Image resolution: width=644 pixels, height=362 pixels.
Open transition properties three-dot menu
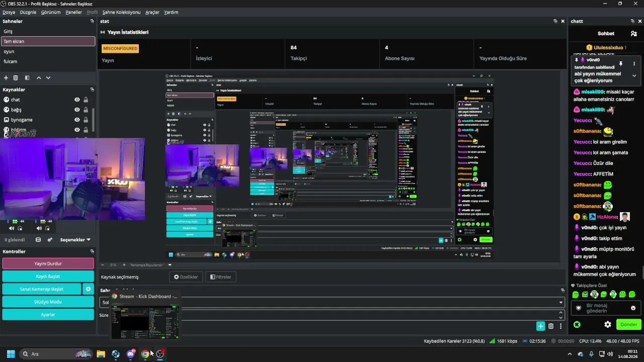[560, 326]
